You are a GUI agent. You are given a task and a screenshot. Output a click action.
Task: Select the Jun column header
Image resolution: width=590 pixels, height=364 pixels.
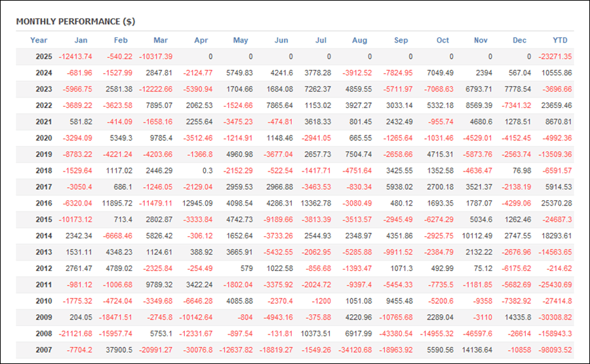[x=281, y=40]
